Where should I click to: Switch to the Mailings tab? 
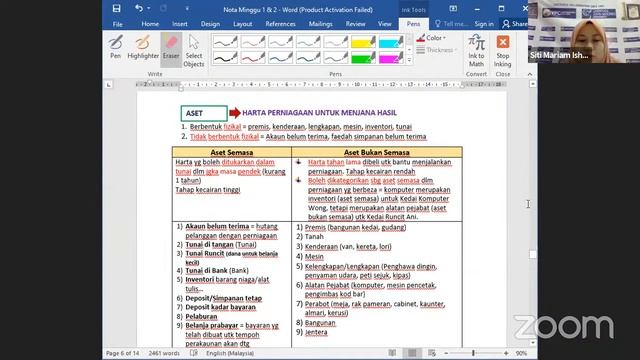pos(320,24)
